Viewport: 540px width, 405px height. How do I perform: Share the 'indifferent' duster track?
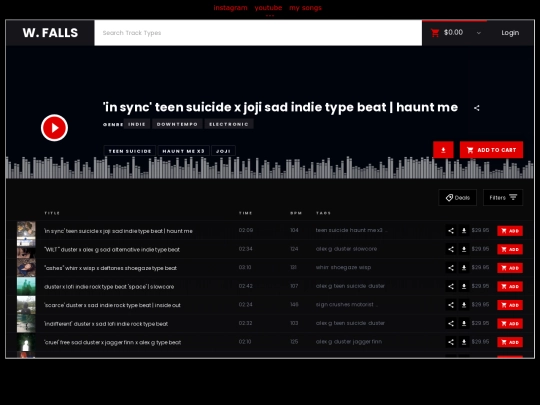click(x=451, y=324)
